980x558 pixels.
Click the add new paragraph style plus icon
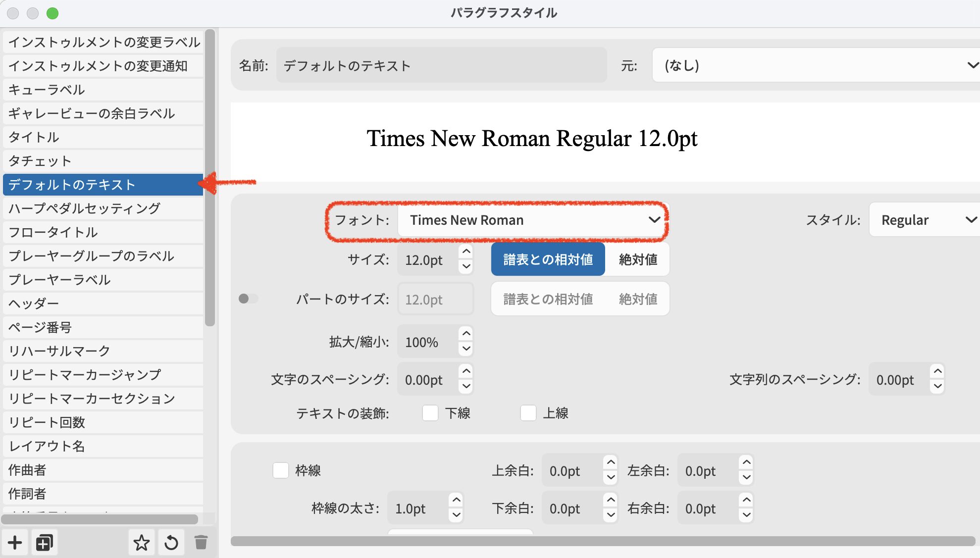(15, 543)
